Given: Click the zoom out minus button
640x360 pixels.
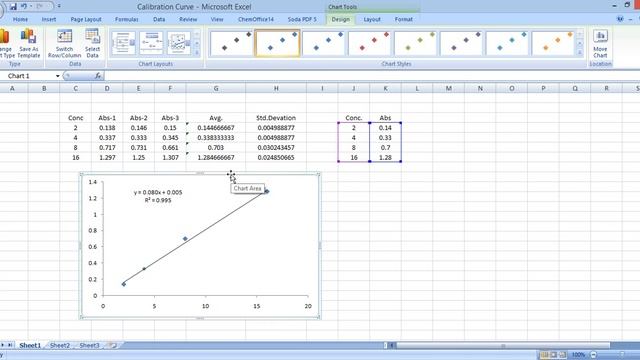Looking at the screenshot, I should pyautogui.click(x=593, y=355).
